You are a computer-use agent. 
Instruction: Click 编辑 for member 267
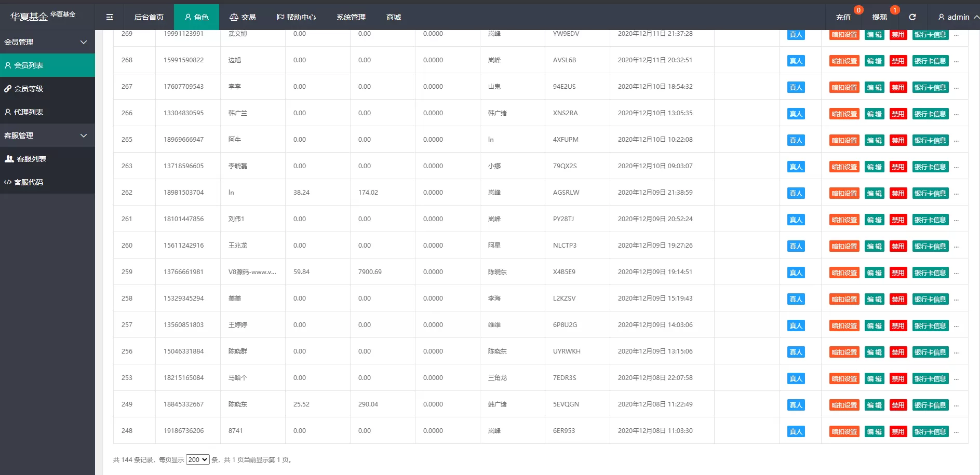875,87
